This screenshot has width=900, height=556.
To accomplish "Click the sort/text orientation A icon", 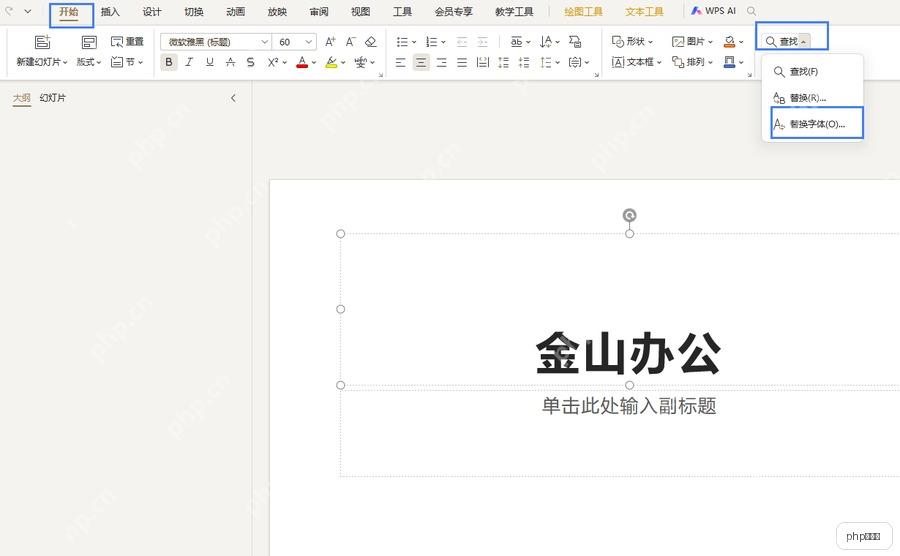I will click(546, 42).
